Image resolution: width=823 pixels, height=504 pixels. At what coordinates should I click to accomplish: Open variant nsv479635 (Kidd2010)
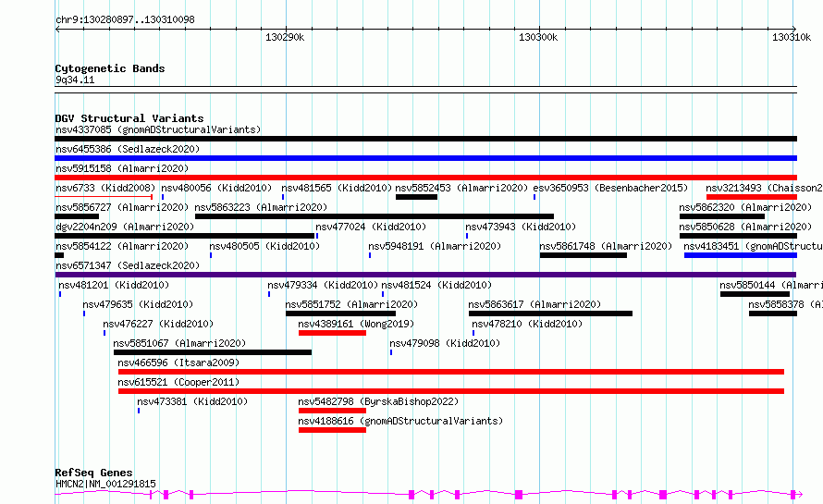point(138,304)
